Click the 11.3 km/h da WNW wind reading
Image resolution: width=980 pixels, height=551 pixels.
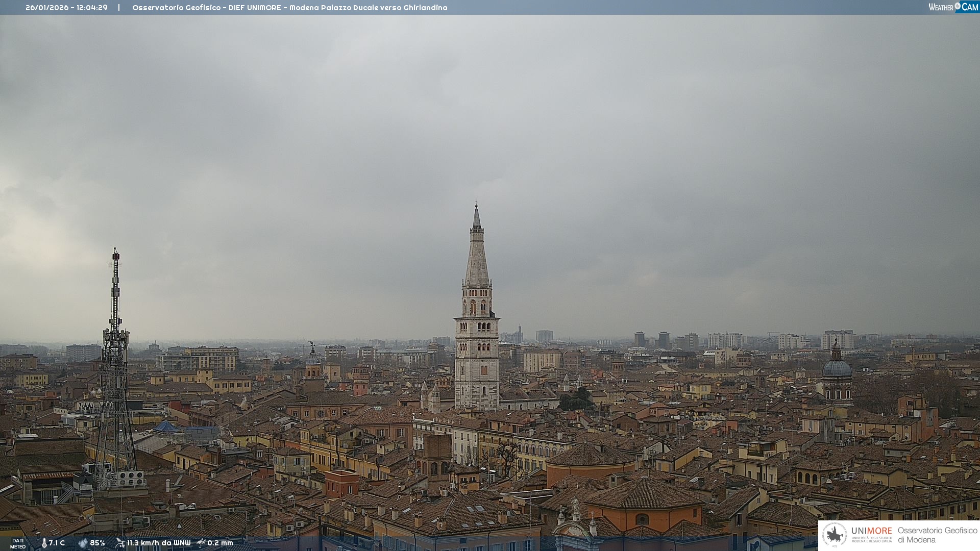click(x=159, y=543)
